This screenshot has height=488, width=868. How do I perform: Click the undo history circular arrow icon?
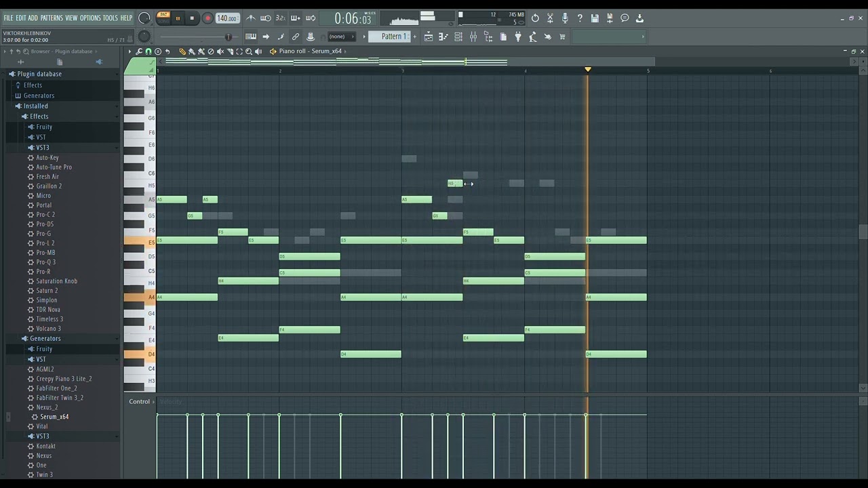pos(535,18)
